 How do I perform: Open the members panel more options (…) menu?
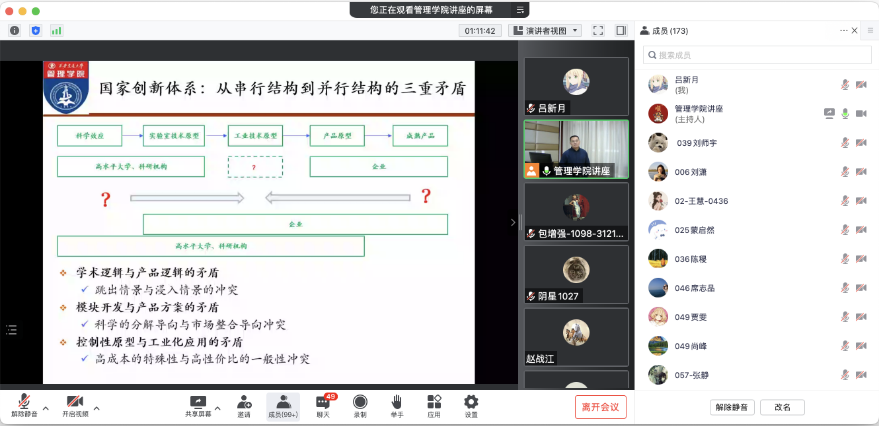point(843,31)
